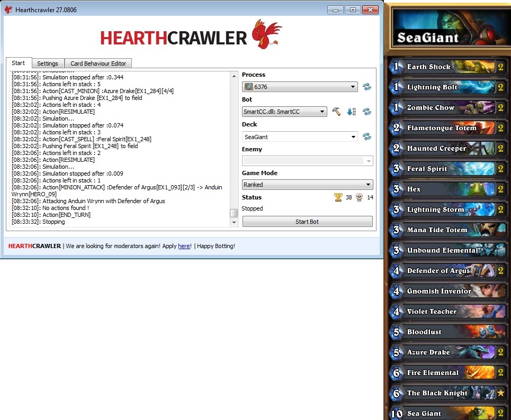This screenshot has height=420, width=511.
Task: Click the skull losses icon
Action: pyautogui.click(x=359, y=197)
